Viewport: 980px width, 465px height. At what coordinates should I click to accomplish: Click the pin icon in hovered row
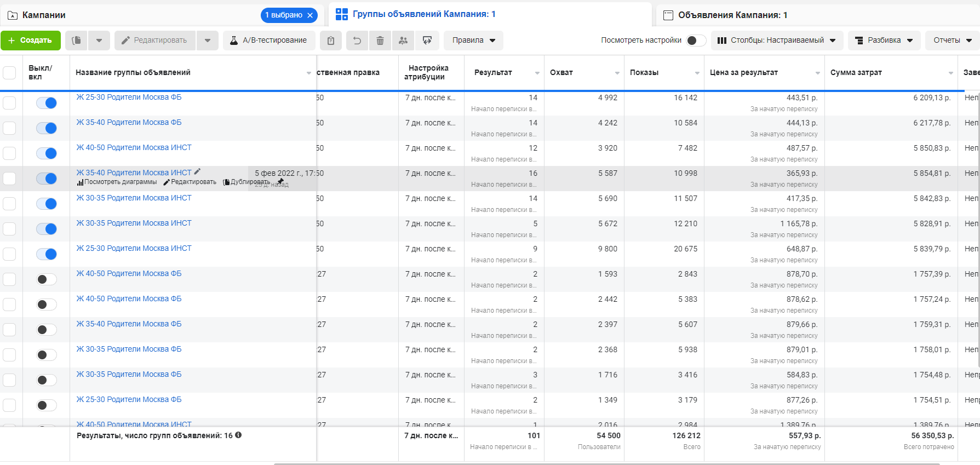(x=280, y=181)
